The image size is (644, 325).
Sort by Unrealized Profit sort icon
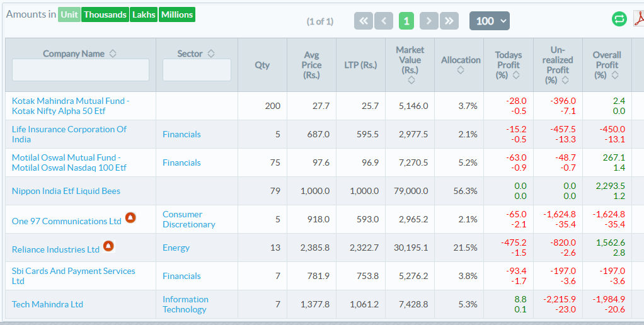(565, 81)
